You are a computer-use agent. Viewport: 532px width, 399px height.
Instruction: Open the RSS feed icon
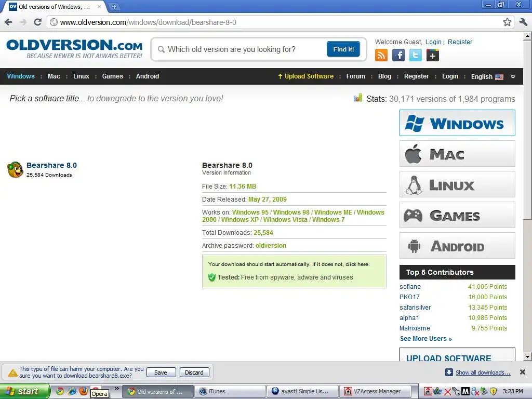point(381,55)
